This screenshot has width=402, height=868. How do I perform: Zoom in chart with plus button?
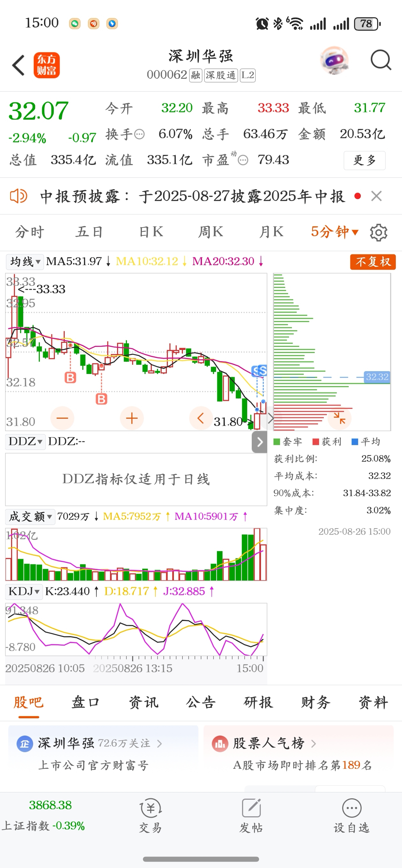(x=132, y=418)
